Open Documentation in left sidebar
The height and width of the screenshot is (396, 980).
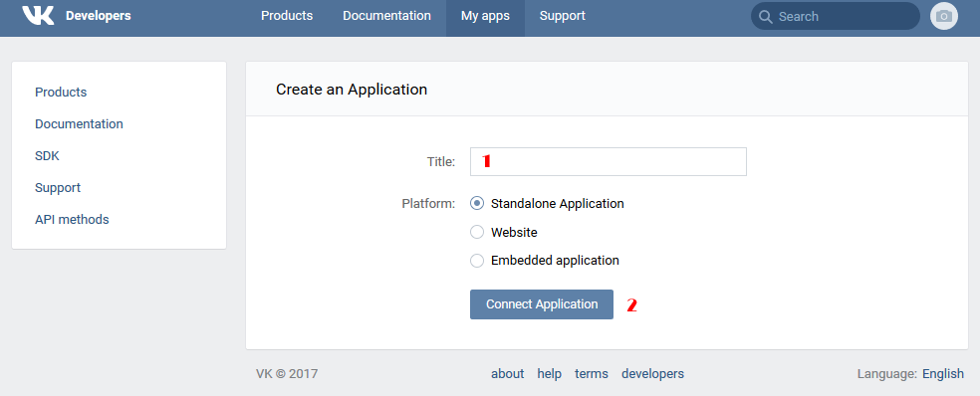(79, 124)
